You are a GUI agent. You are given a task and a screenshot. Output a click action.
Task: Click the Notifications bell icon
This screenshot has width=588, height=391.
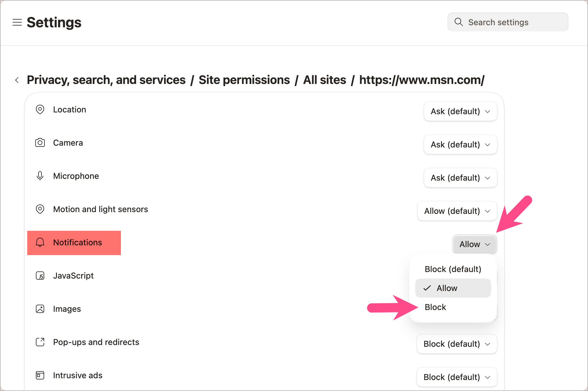pos(40,242)
